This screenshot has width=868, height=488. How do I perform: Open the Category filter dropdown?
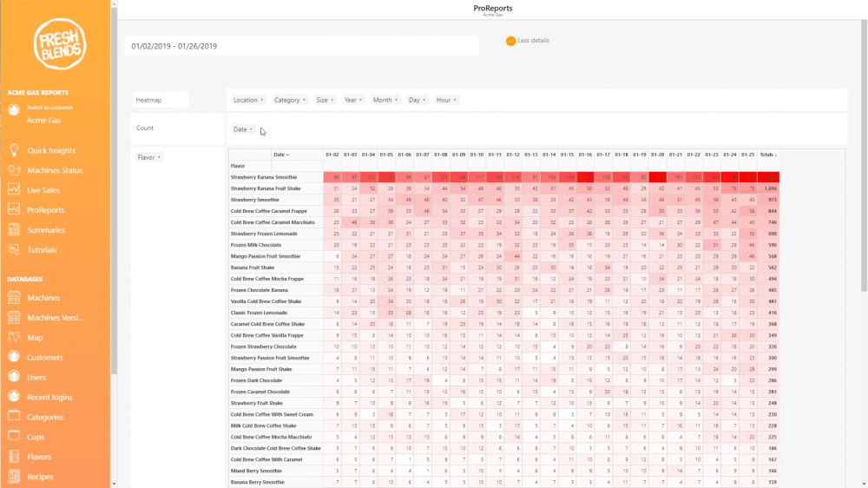coord(290,100)
